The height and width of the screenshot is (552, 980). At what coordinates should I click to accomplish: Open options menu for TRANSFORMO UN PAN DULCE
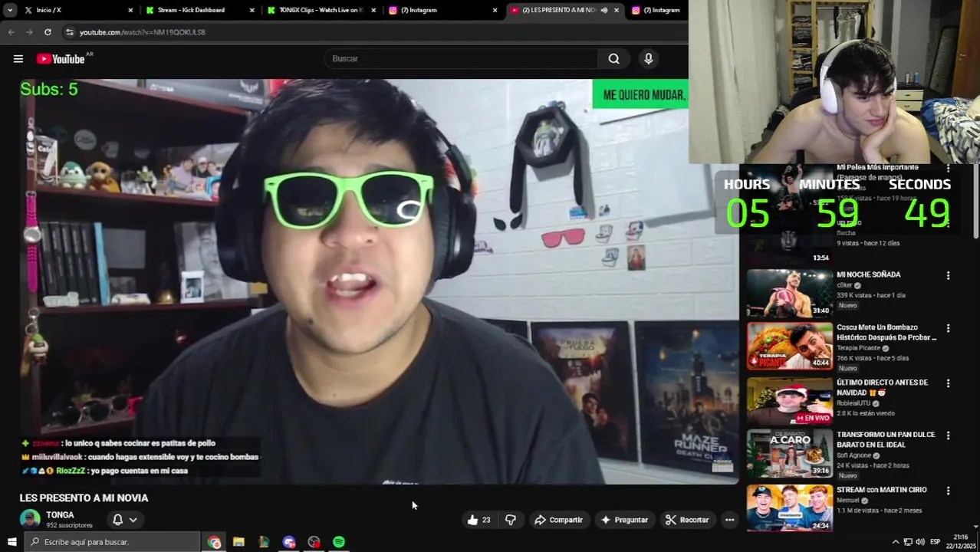click(x=948, y=435)
